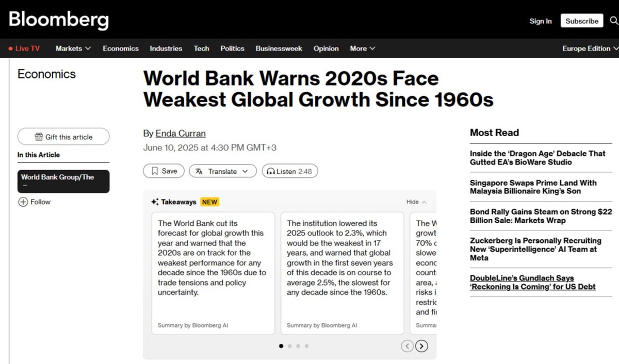Click the translate language icon

point(200,171)
